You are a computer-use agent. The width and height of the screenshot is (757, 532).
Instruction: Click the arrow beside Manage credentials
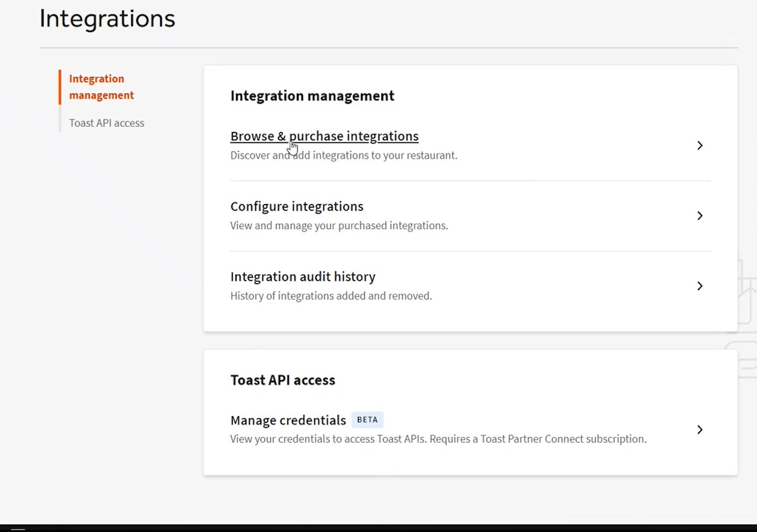point(700,430)
